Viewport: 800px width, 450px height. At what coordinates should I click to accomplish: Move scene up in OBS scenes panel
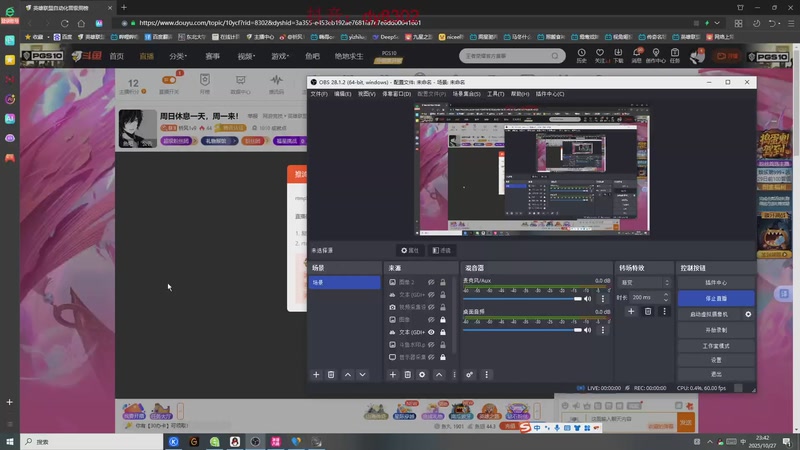pyautogui.click(x=347, y=374)
